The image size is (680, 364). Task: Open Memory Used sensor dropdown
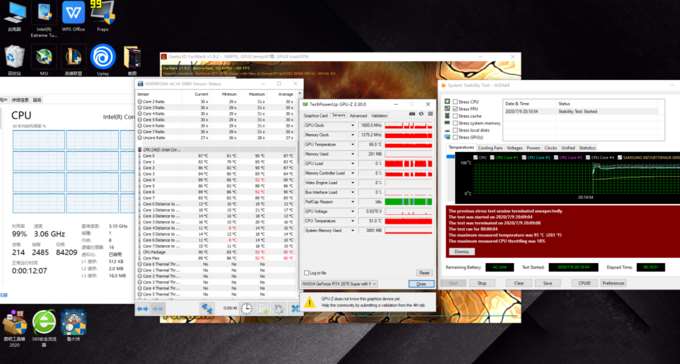coord(353,154)
